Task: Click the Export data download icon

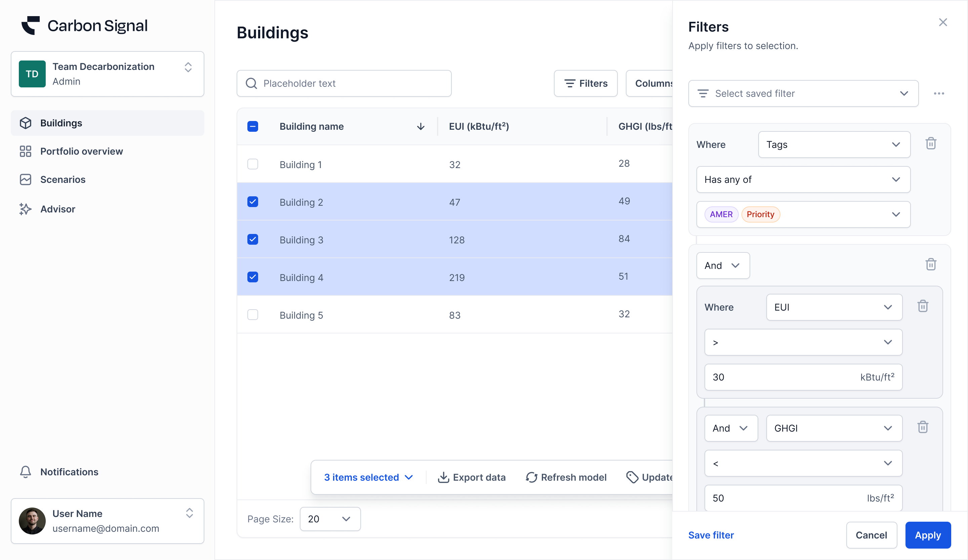Action: pos(443,477)
